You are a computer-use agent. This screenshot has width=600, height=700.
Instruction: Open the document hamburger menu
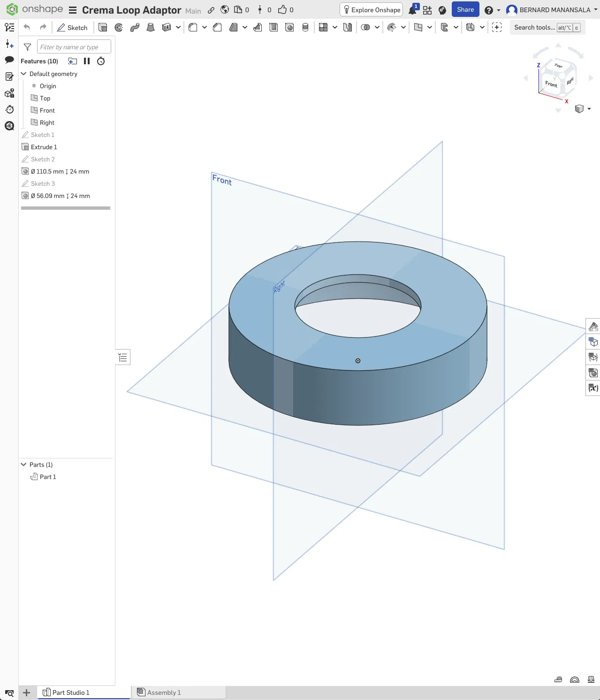(73, 10)
